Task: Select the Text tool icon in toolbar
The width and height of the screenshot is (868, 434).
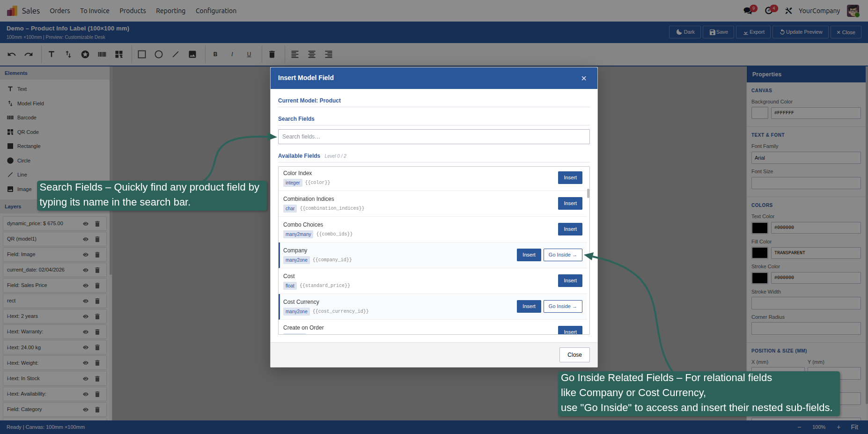Action: click(51, 54)
